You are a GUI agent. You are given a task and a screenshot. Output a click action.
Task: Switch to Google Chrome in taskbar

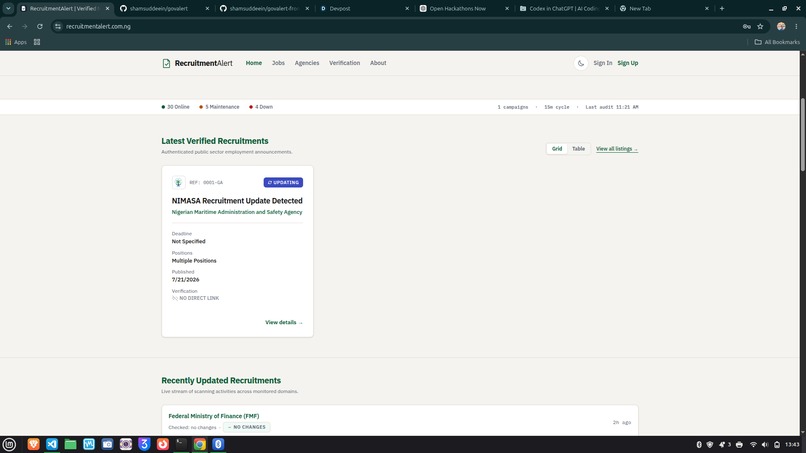pos(200,444)
